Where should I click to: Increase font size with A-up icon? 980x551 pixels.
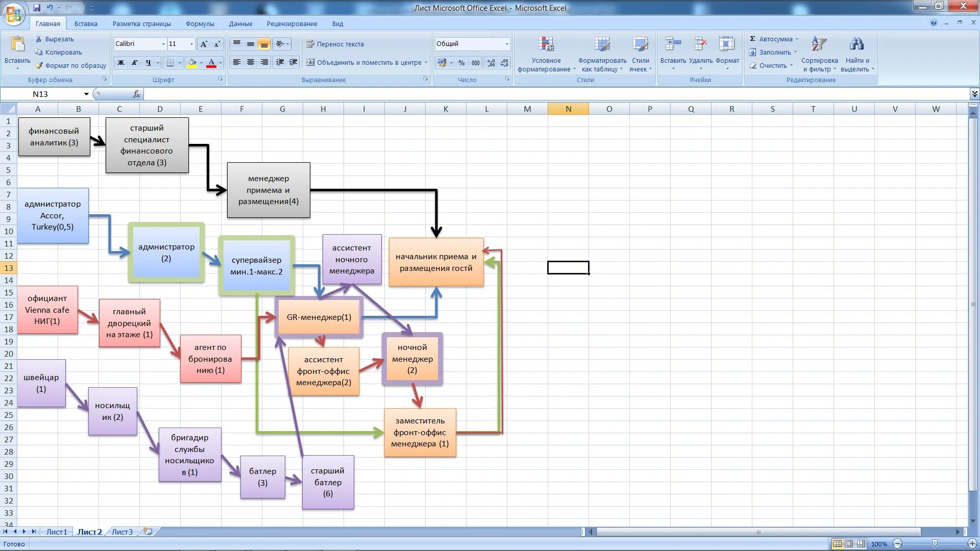(x=204, y=44)
